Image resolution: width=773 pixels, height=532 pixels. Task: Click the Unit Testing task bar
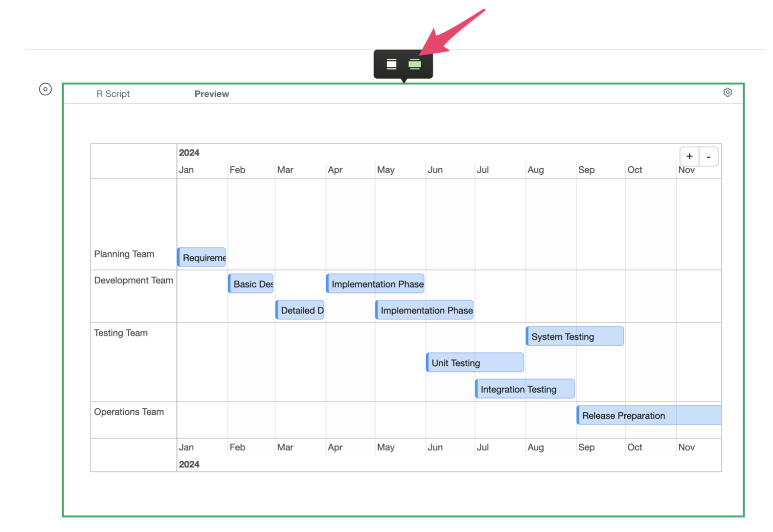point(474,362)
